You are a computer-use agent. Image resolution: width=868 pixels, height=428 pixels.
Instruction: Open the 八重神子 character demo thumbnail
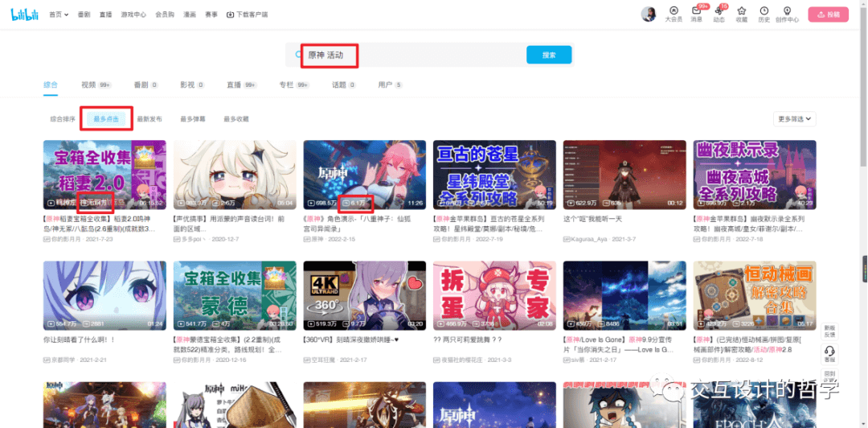pos(365,175)
